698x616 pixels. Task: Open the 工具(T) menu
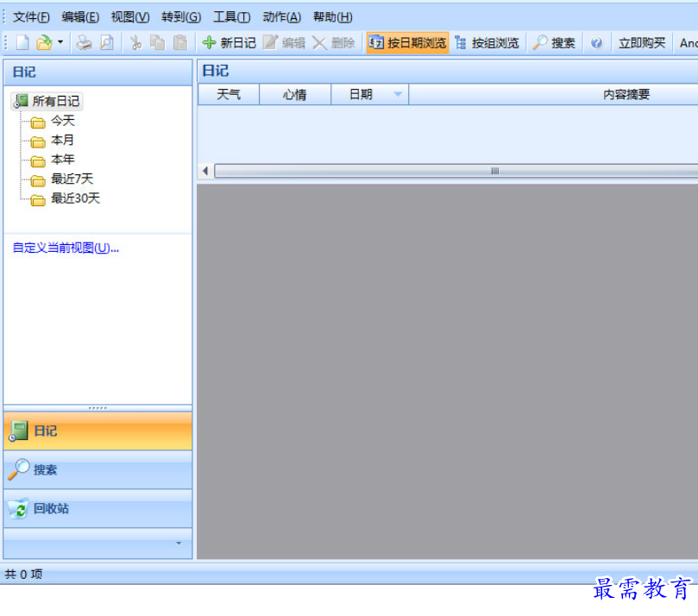(x=231, y=17)
